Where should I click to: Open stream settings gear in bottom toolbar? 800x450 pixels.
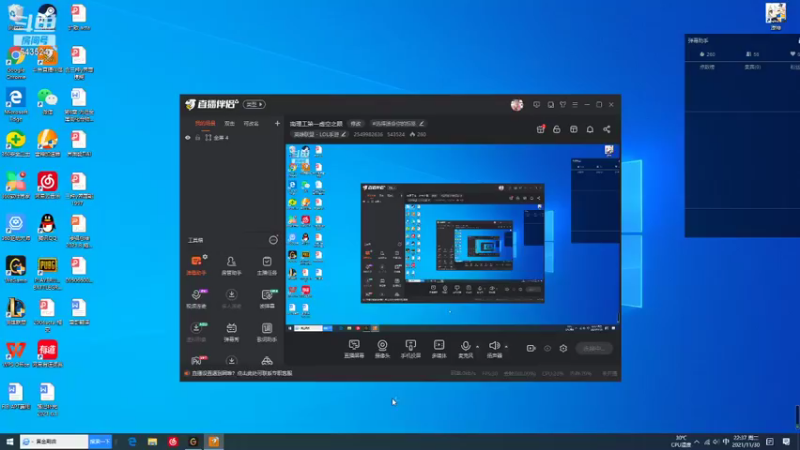563,348
